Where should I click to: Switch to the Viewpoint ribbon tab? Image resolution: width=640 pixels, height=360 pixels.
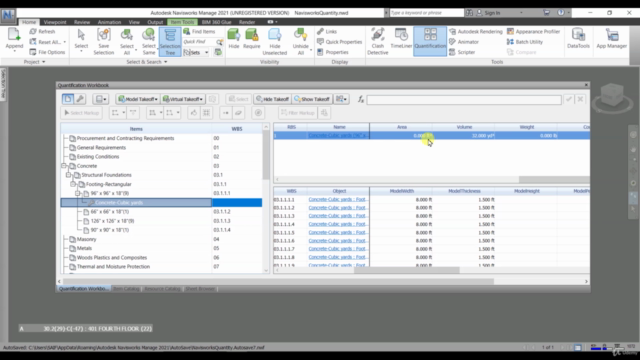(55, 22)
